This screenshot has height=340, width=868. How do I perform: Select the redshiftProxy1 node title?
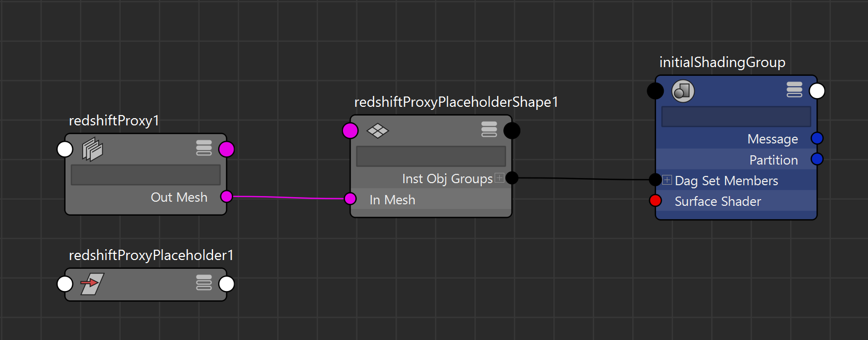[114, 121]
